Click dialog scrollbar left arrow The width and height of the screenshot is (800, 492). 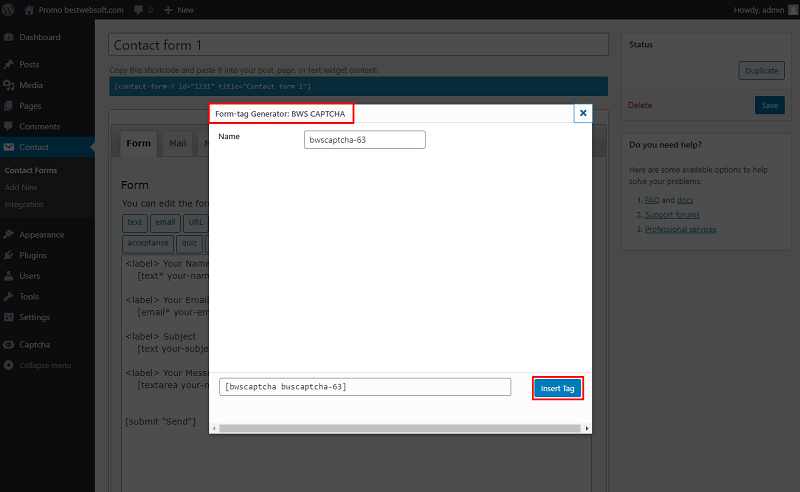pyautogui.click(x=214, y=428)
